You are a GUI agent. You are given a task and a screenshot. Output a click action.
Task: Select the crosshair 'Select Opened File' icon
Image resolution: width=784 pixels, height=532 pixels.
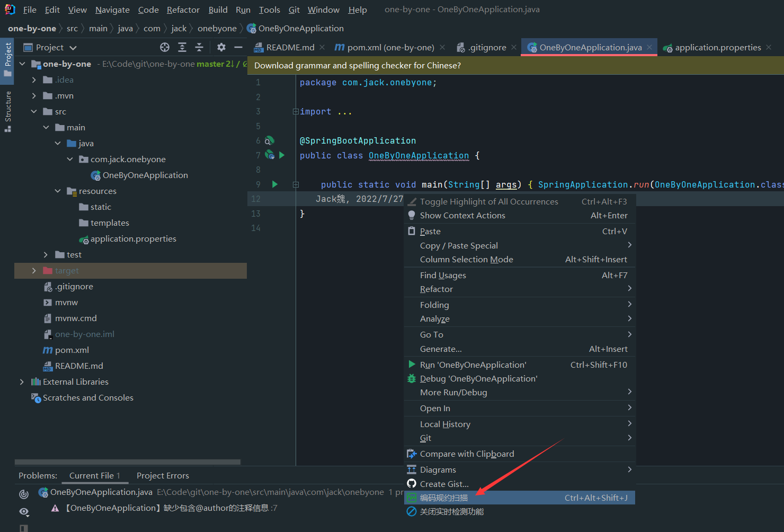pos(165,47)
